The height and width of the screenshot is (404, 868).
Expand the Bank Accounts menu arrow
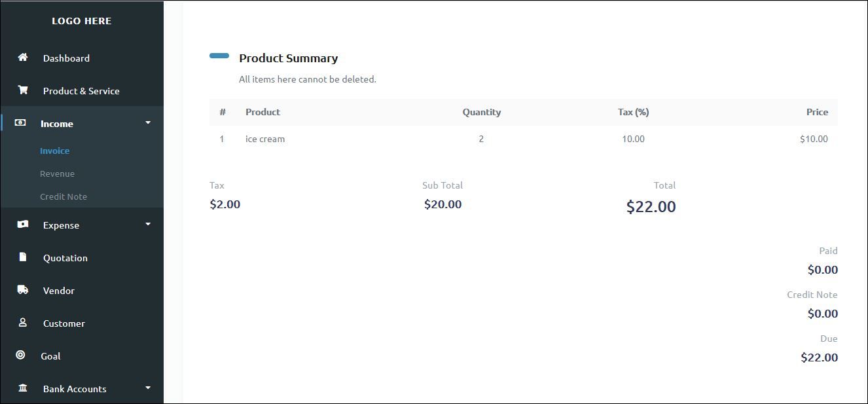(148, 388)
